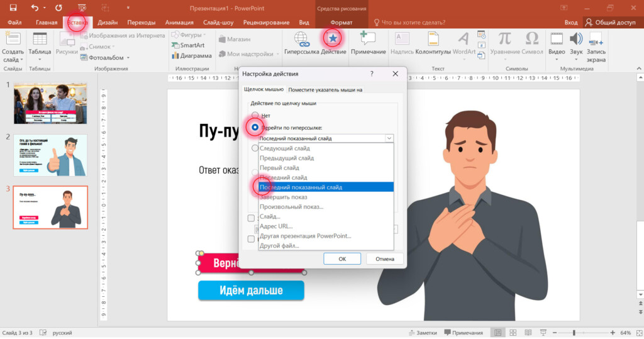Click the Действие (Action) star icon

click(x=332, y=38)
